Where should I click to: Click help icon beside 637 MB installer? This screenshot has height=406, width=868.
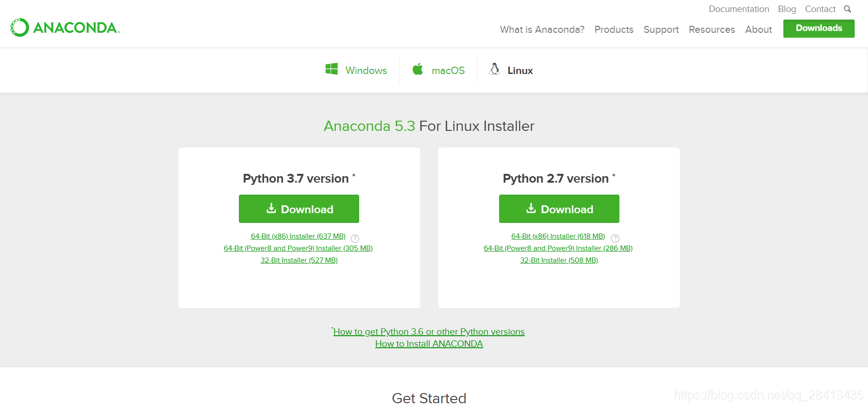[x=355, y=238]
